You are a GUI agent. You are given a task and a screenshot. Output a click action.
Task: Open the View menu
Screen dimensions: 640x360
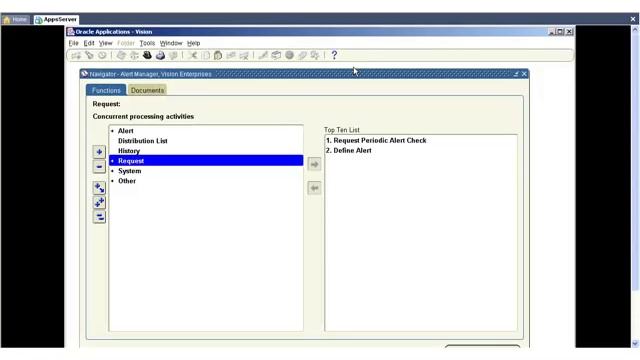105,43
